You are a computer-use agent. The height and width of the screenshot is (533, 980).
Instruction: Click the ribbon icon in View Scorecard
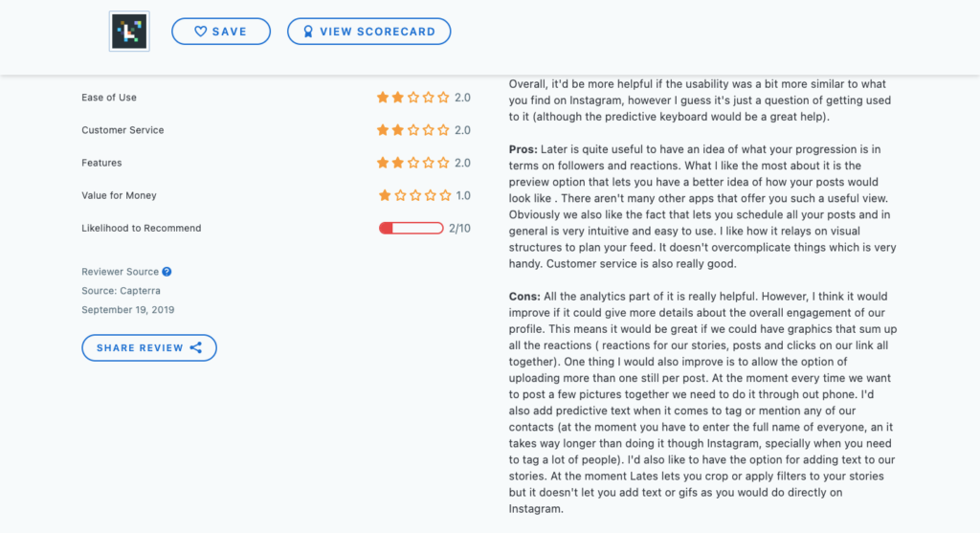(x=308, y=32)
